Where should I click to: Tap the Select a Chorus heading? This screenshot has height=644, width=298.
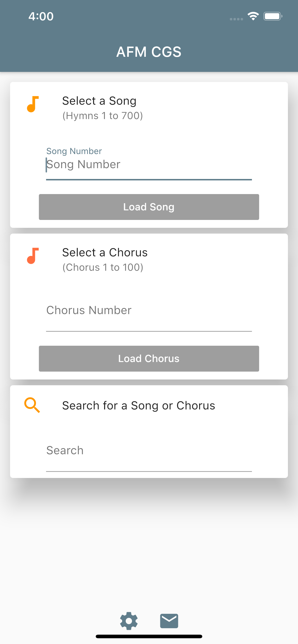pyautogui.click(x=105, y=253)
